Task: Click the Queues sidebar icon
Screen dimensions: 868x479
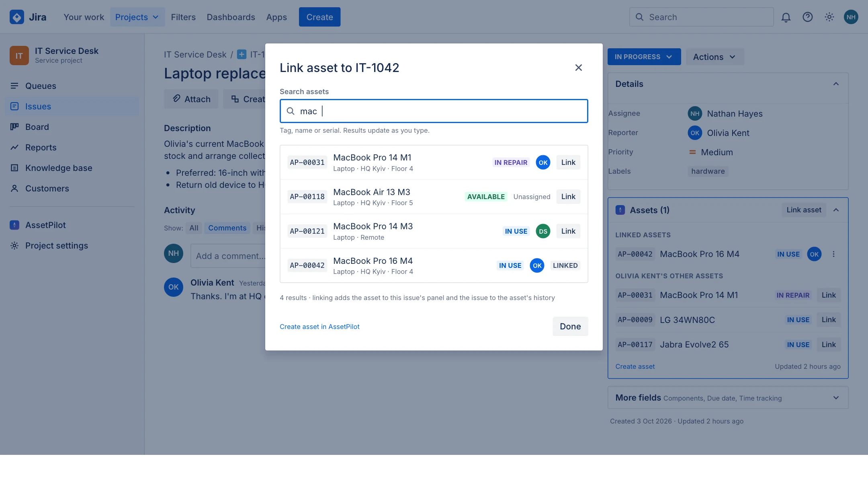Action: pyautogui.click(x=14, y=86)
